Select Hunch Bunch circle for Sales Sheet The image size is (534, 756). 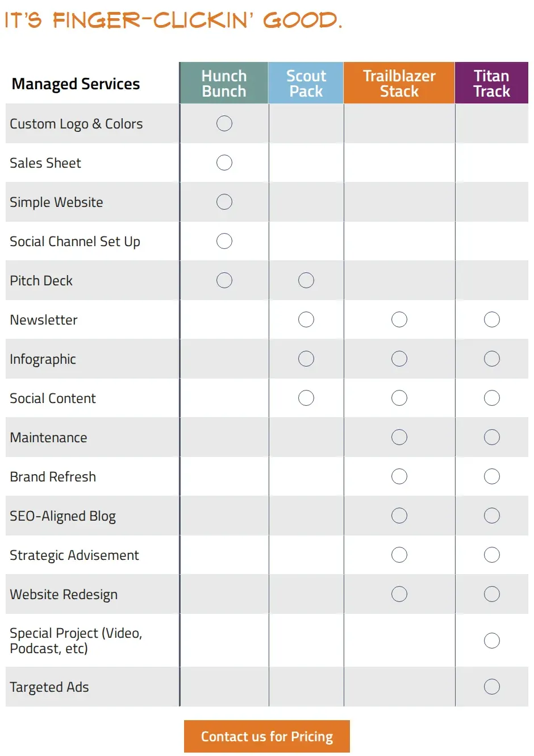tap(224, 163)
